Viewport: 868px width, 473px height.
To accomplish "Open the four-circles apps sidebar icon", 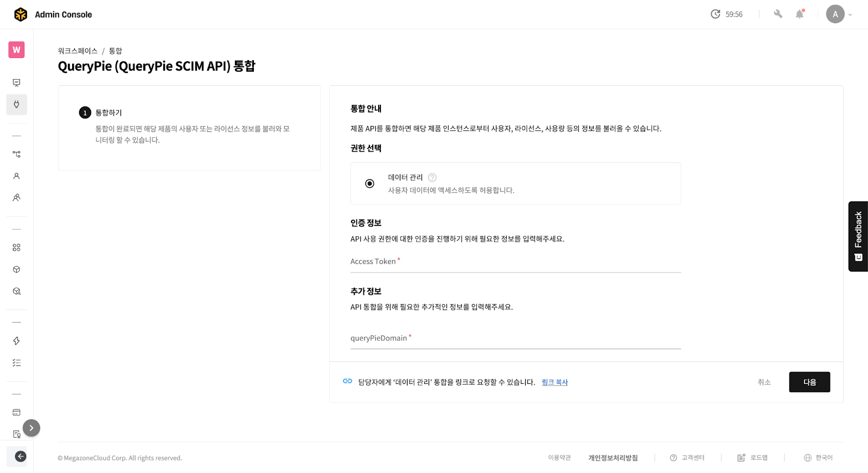I will pyautogui.click(x=17, y=248).
